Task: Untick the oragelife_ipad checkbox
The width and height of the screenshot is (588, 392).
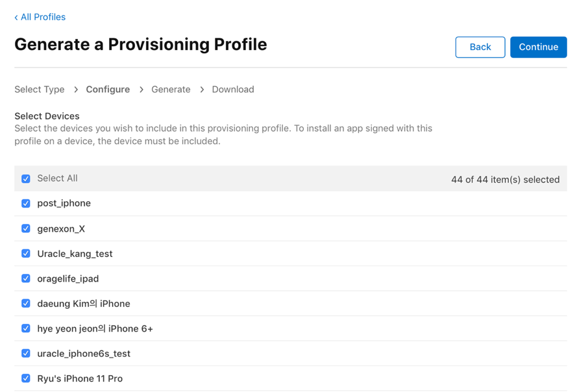Action: coord(26,278)
